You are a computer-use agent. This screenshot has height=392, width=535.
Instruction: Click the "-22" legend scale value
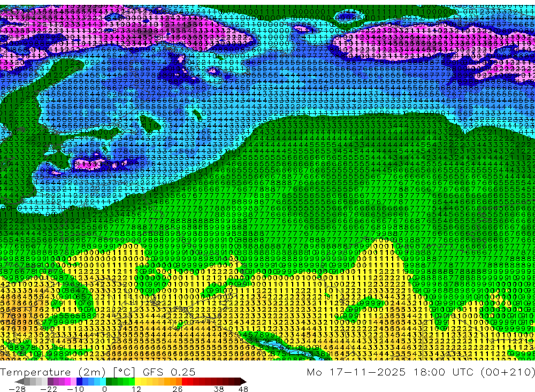click(x=49, y=389)
